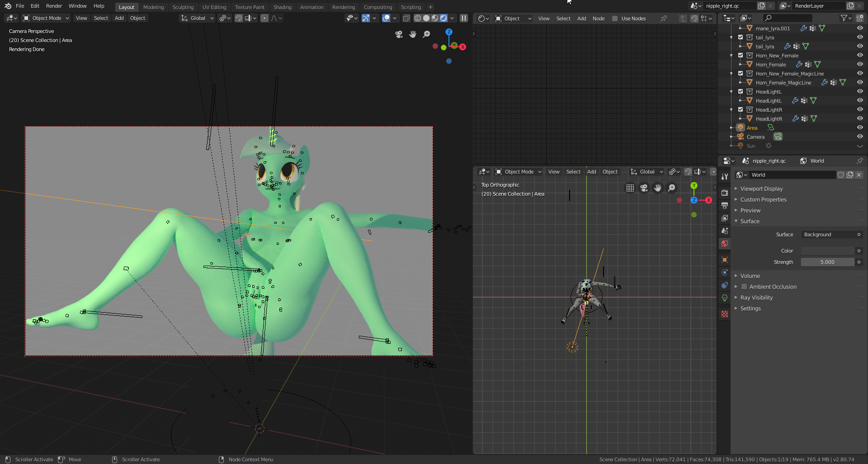Screen dimensions: 868x464
Task: Click the pan hand icon in the camera viewport
Action: [413, 34]
